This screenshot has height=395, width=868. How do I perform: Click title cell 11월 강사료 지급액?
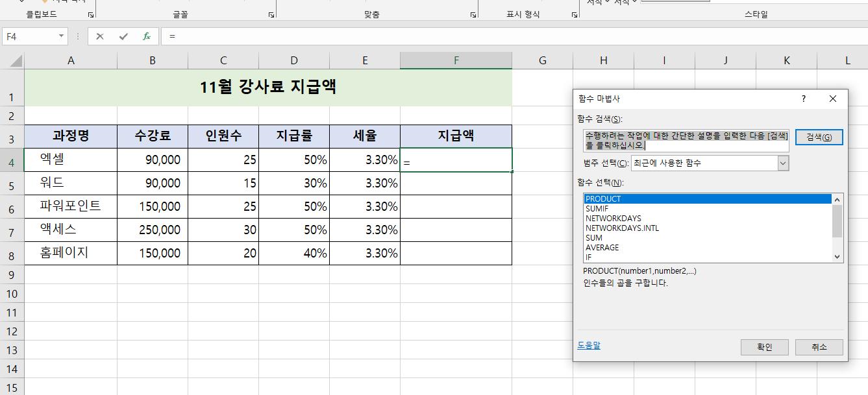pos(268,87)
